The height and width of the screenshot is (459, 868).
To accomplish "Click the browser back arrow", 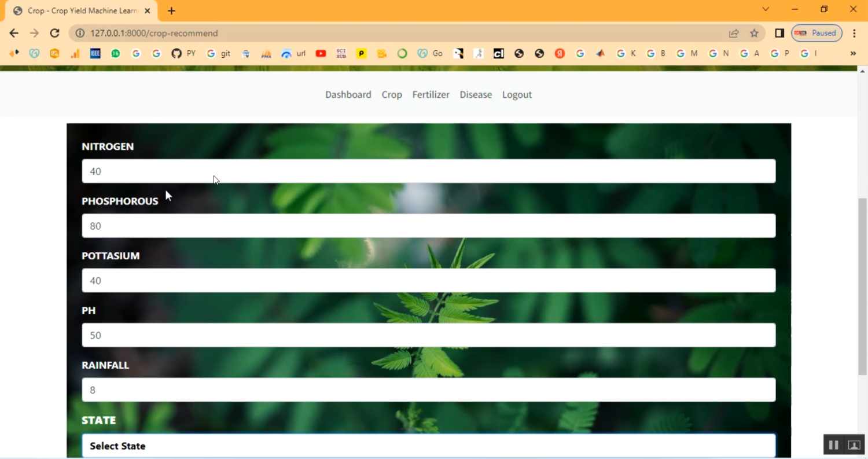I will pyautogui.click(x=14, y=33).
